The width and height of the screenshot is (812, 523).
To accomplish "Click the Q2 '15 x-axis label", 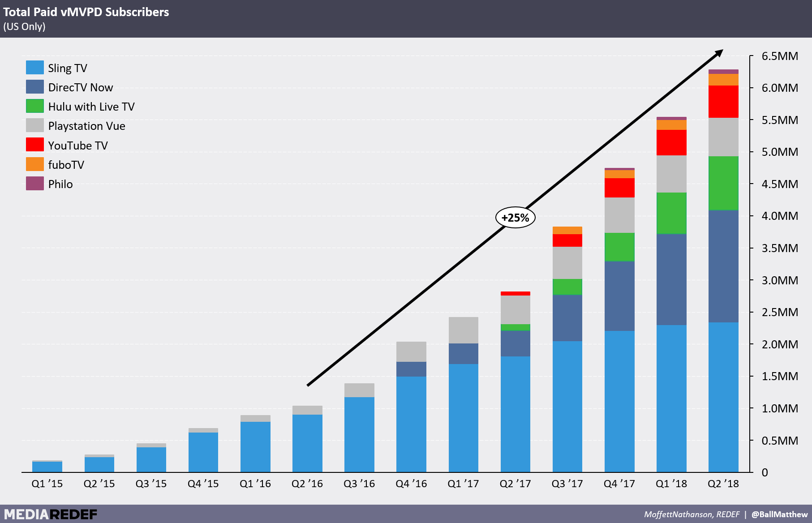I will click(99, 484).
